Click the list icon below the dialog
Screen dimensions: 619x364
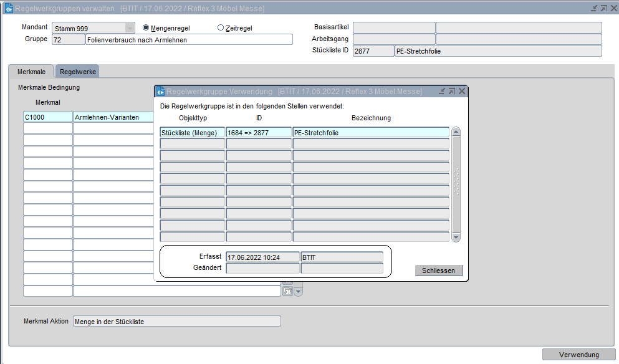point(287,291)
